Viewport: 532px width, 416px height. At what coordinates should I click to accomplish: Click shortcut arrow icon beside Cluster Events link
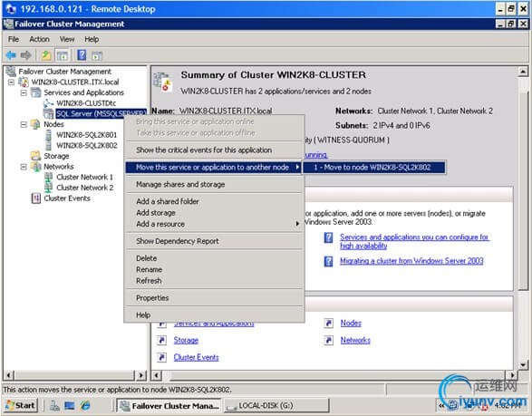click(162, 357)
